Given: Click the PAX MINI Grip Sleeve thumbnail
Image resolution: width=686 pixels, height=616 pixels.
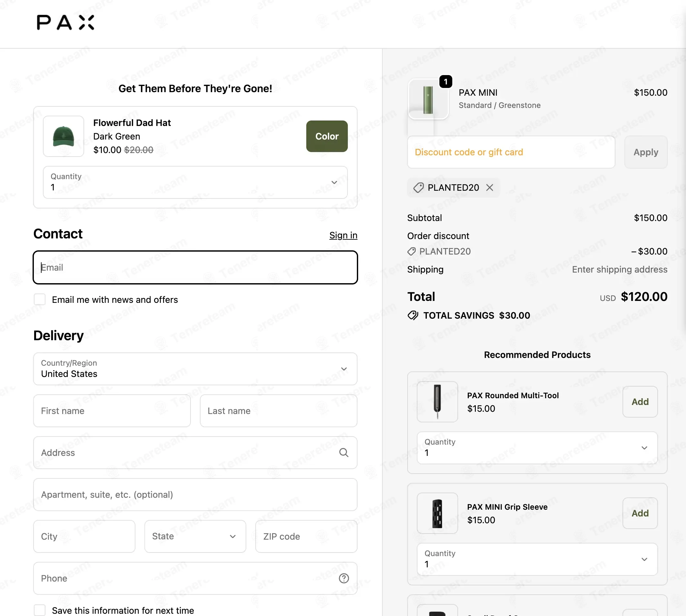Looking at the screenshot, I should click(x=437, y=513).
